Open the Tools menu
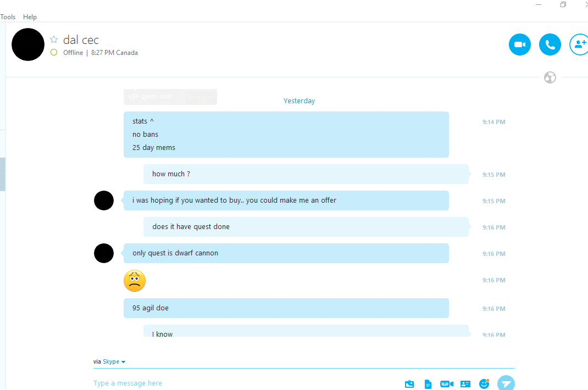The height and width of the screenshot is (390, 588). [x=8, y=17]
